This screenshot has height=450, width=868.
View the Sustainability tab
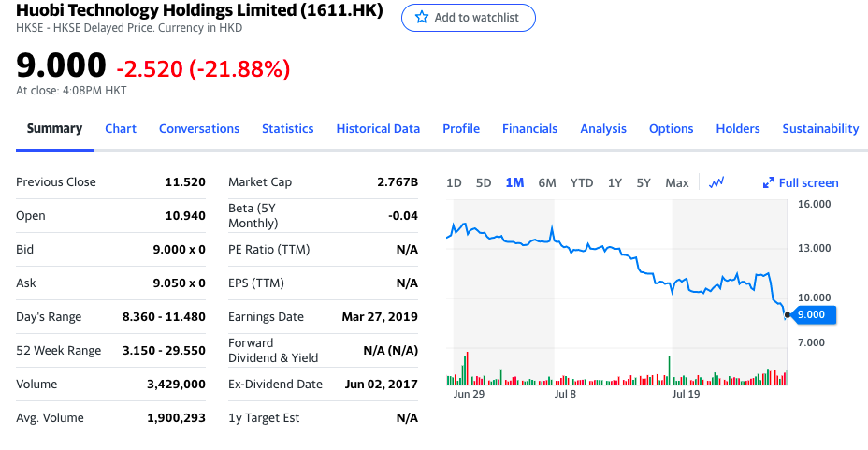click(x=820, y=128)
